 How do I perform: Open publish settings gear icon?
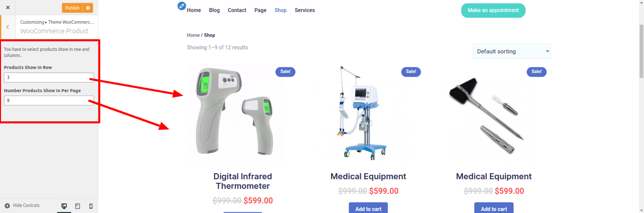[88, 8]
